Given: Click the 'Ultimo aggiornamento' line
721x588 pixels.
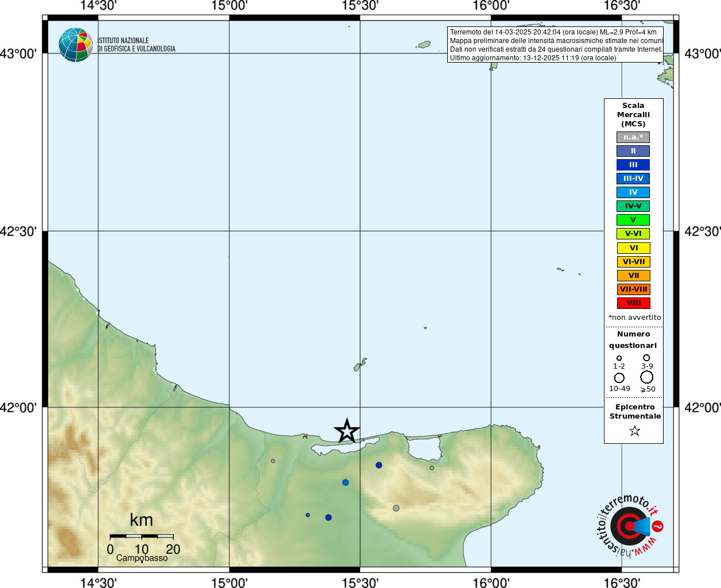Looking at the screenshot, I should [x=533, y=58].
